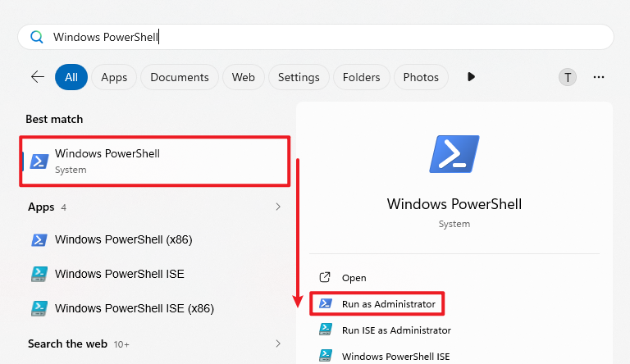Open the three-dot more options menu
The image size is (630, 364).
coord(599,77)
